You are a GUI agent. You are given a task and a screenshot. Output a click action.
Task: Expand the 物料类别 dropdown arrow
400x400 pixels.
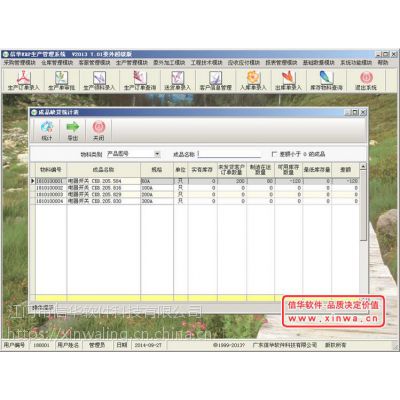tap(157, 154)
